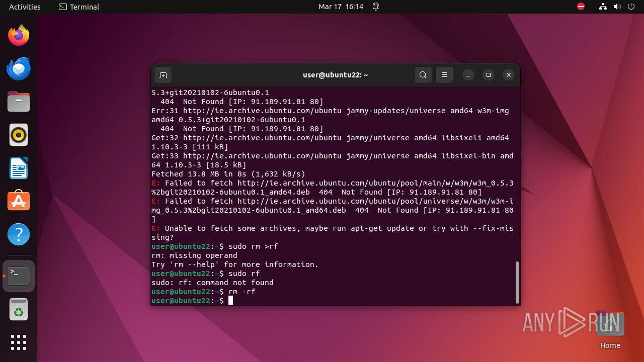Click the network status icon
Viewport: 644px width, 362px height.
click(x=603, y=7)
